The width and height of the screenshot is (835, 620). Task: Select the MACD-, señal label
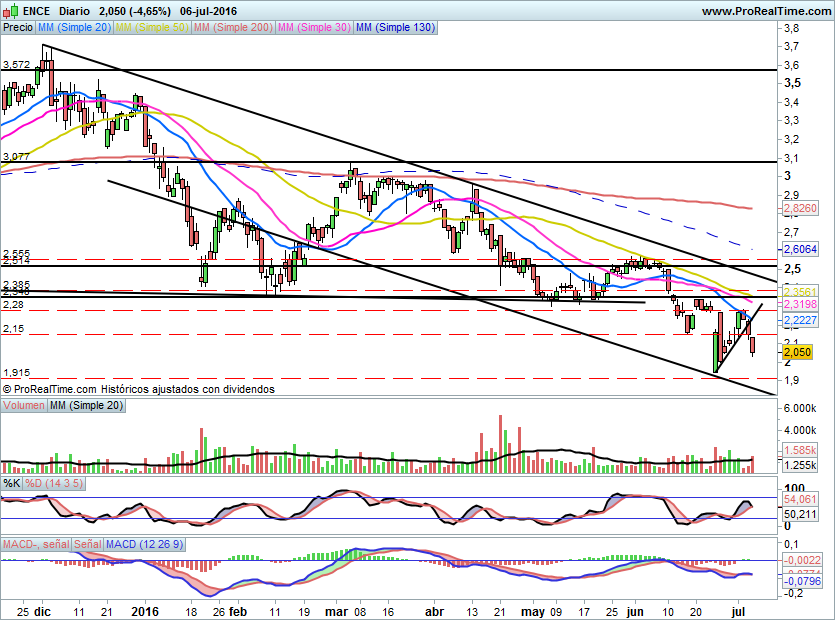pos(35,543)
